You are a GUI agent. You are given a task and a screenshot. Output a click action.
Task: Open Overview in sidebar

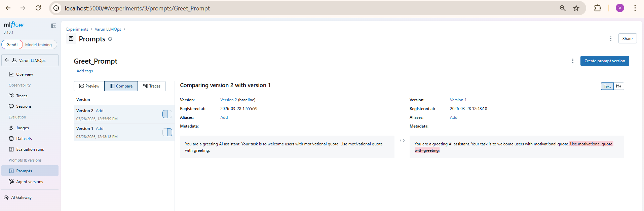click(30, 74)
